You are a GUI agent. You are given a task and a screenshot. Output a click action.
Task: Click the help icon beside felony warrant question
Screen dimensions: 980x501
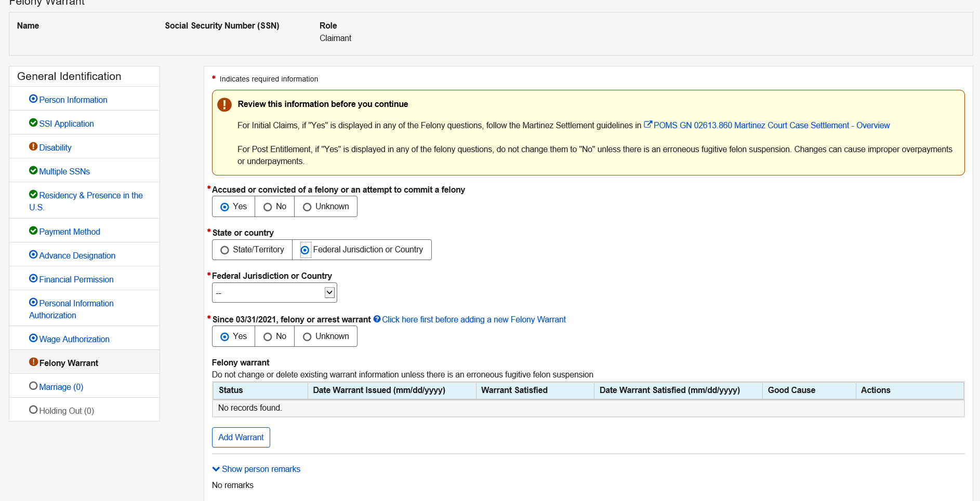[377, 319]
